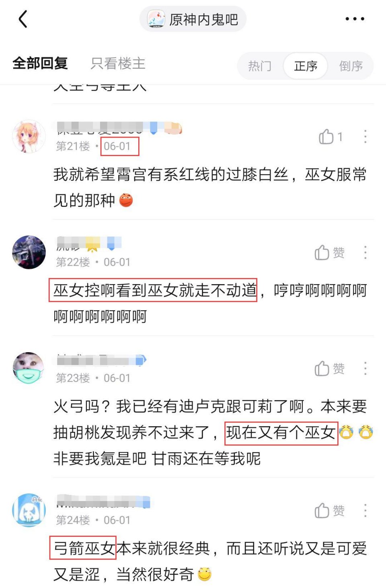Screen dimensions: 386x588
Task: Open more options for floor 24 comment
Action: pos(365,511)
